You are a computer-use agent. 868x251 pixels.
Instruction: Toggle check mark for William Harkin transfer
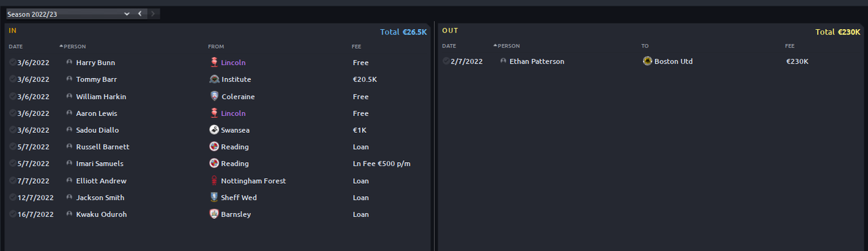pyautogui.click(x=12, y=96)
